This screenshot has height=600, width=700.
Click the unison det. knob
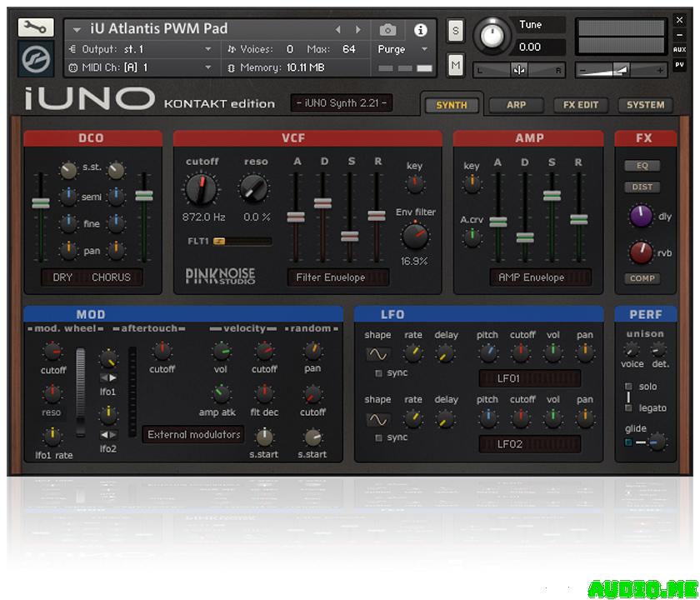[659, 349]
